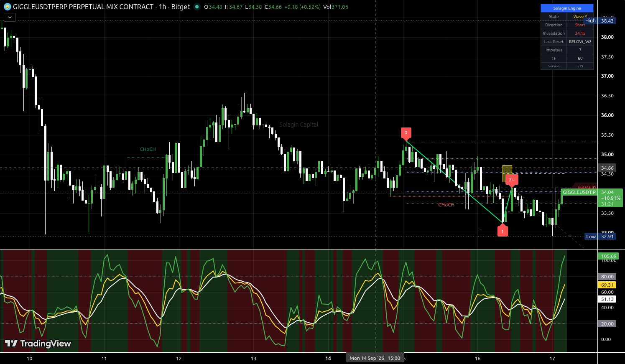Click the Impulses value 7
Viewport: 625px width, 364px height.
[x=580, y=50]
